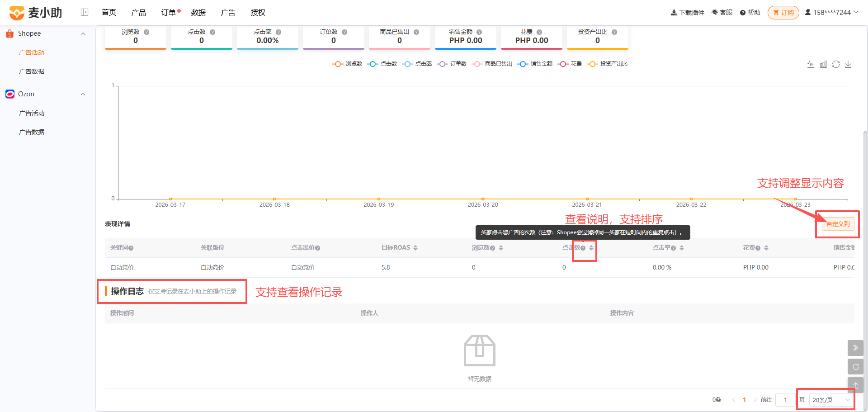Click the 订购 subscribe button
The height and width of the screenshot is (412, 868).
[783, 13]
